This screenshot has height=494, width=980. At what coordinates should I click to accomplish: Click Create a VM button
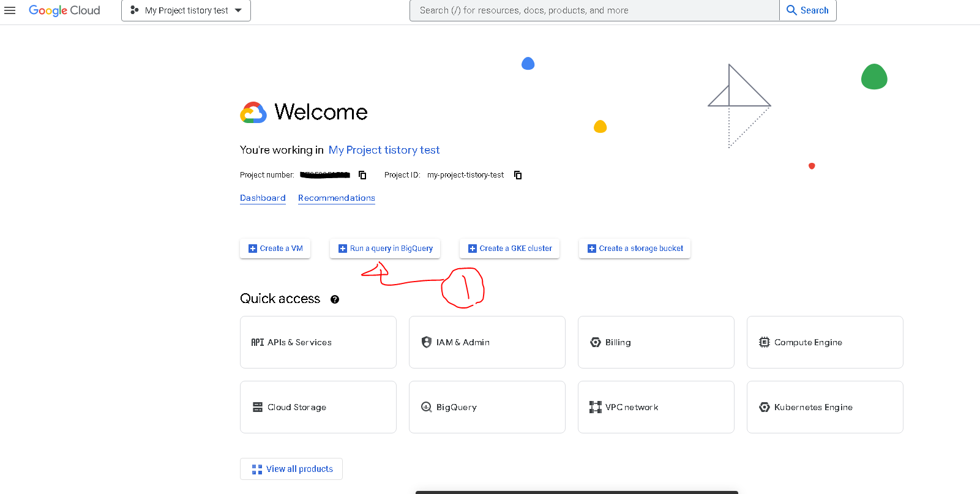(x=275, y=249)
